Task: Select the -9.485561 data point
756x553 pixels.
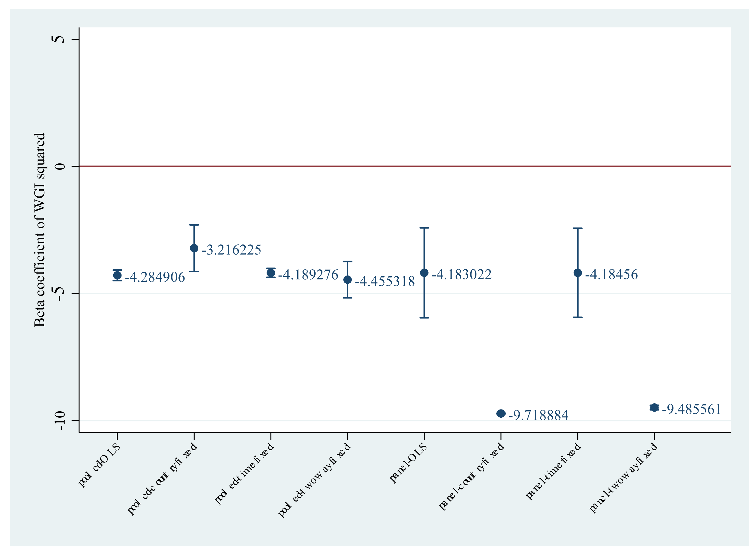Action: pyautogui.click(x=654, y=408)
